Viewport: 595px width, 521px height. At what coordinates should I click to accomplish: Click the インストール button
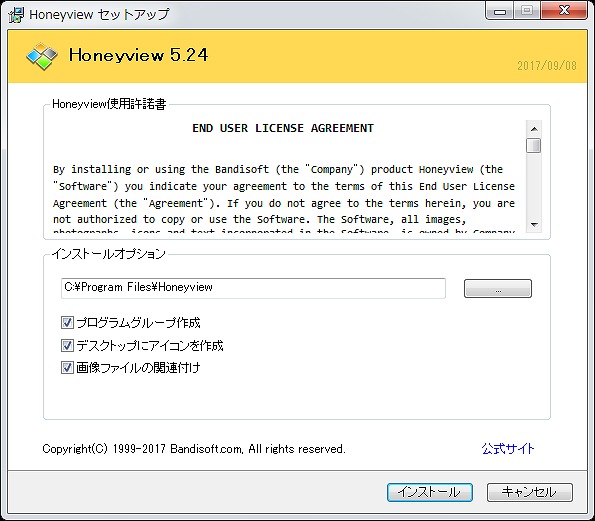pos(430,492)
